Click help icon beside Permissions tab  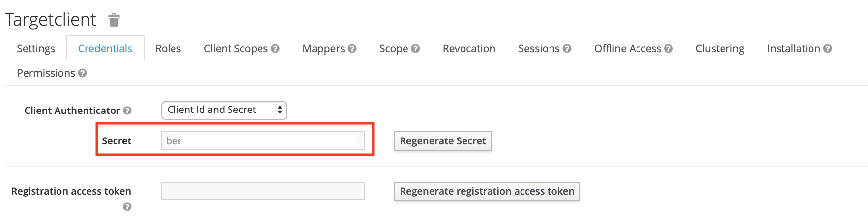[x=83, y=73]
